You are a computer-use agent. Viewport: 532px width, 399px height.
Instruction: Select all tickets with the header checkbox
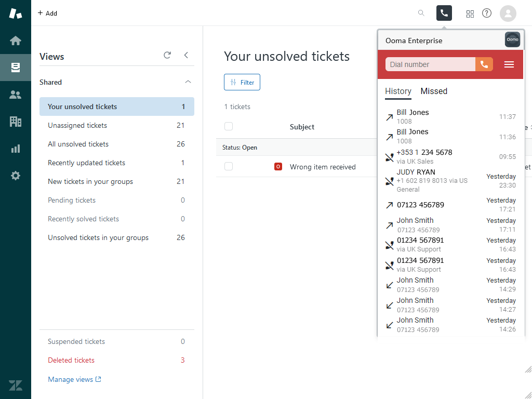229,126
